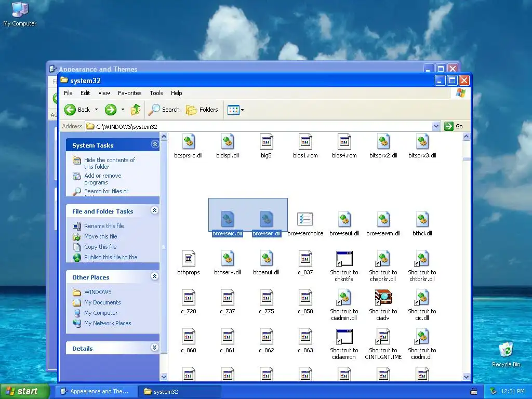Open the Tools menu
Viewport: 532px width, 399px height.
point(156,93)
